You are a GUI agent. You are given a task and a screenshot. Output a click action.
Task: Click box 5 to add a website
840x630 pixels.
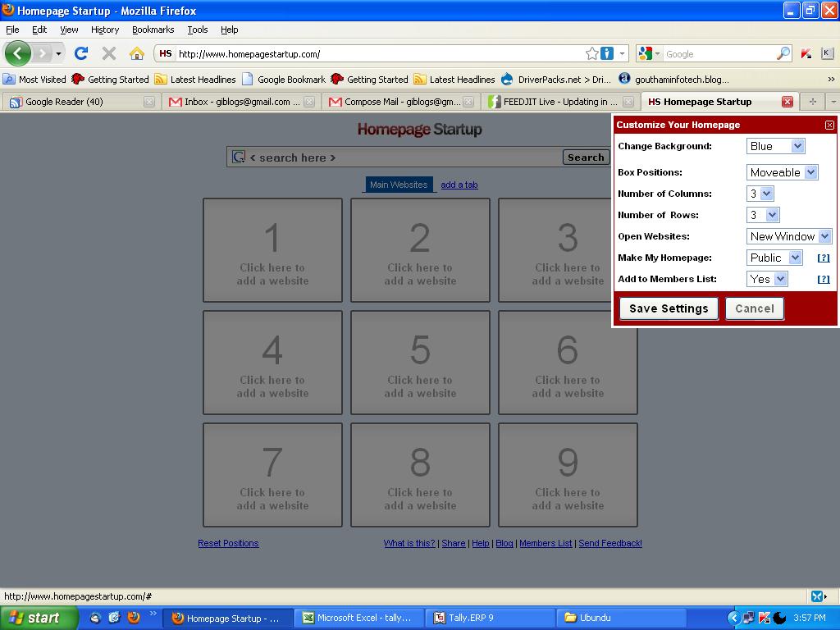coord(420,363)
